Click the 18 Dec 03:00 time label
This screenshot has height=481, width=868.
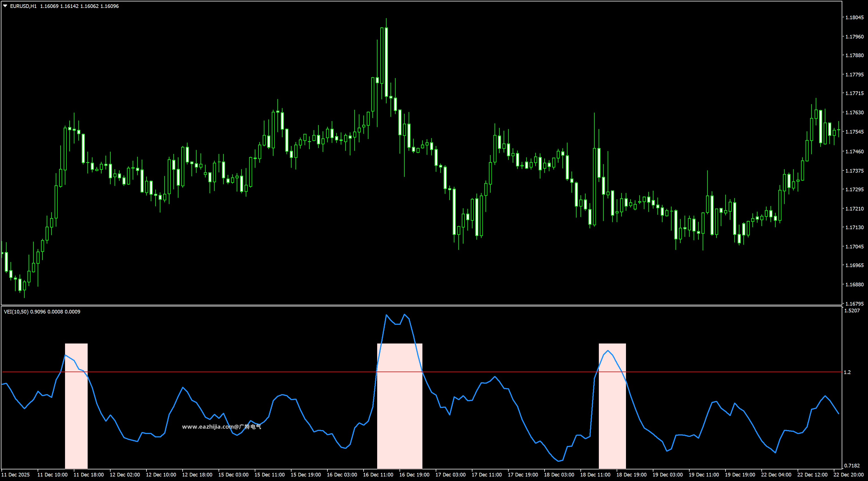click(559, 475)
